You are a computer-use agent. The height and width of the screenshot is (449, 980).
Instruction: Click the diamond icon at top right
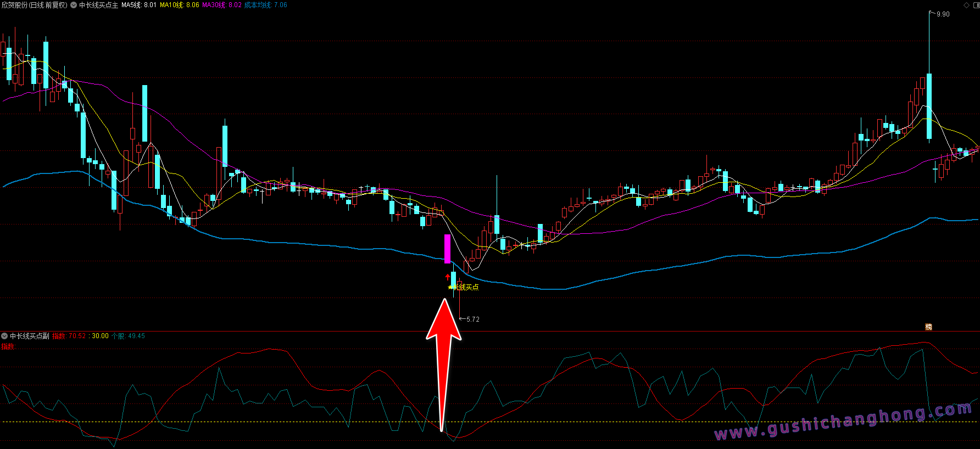(x=967, y=5)
